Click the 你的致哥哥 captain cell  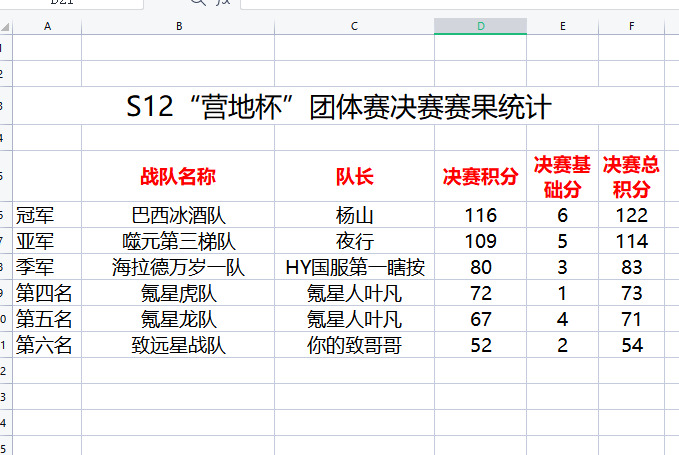click(354, 345)
